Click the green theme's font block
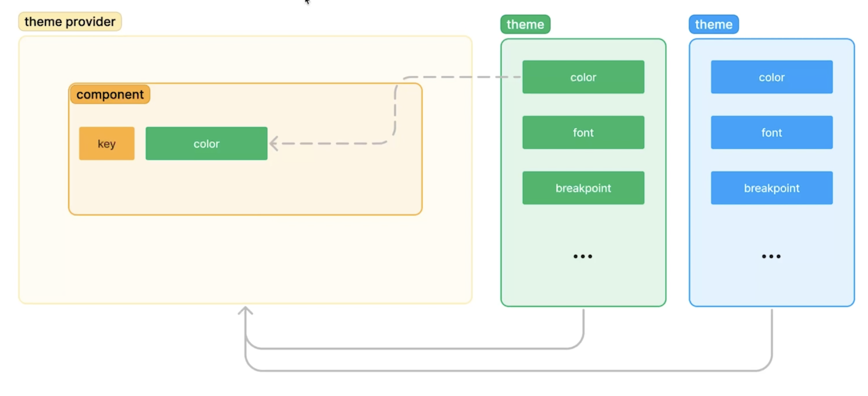Screen dimensions: 868x396 [x=583, y=132]
